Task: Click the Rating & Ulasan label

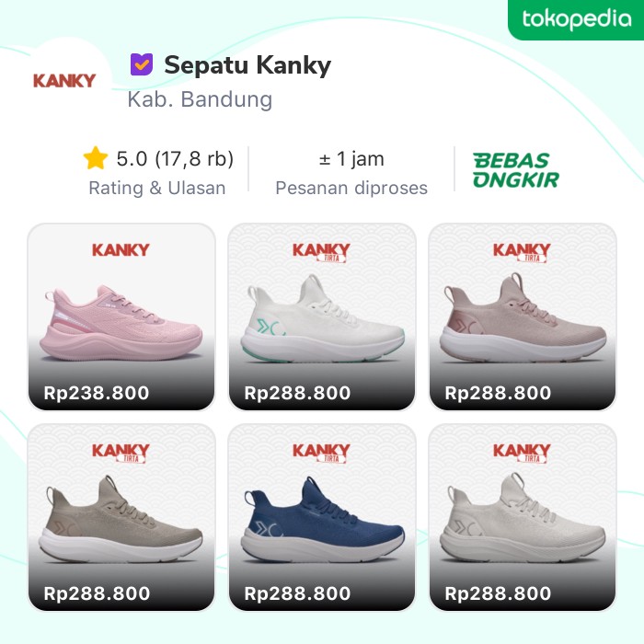Action: point(157,188)
